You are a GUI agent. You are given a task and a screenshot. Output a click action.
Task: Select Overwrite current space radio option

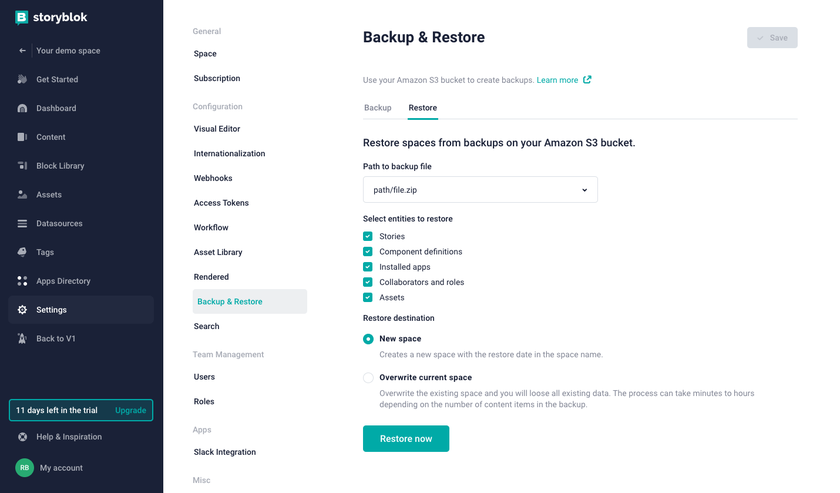369,378
